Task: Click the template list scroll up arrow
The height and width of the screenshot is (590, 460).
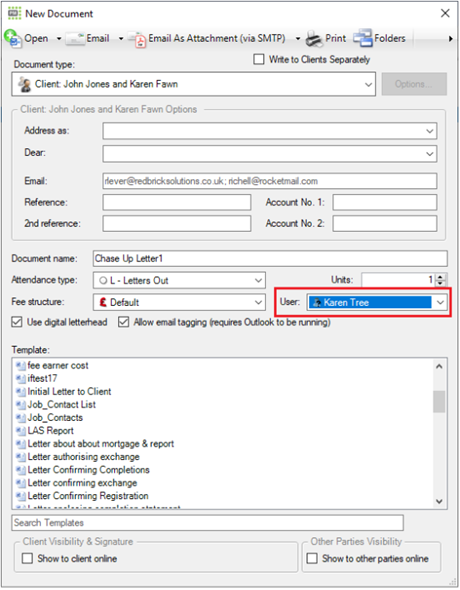Action: [x=439, y=366]
